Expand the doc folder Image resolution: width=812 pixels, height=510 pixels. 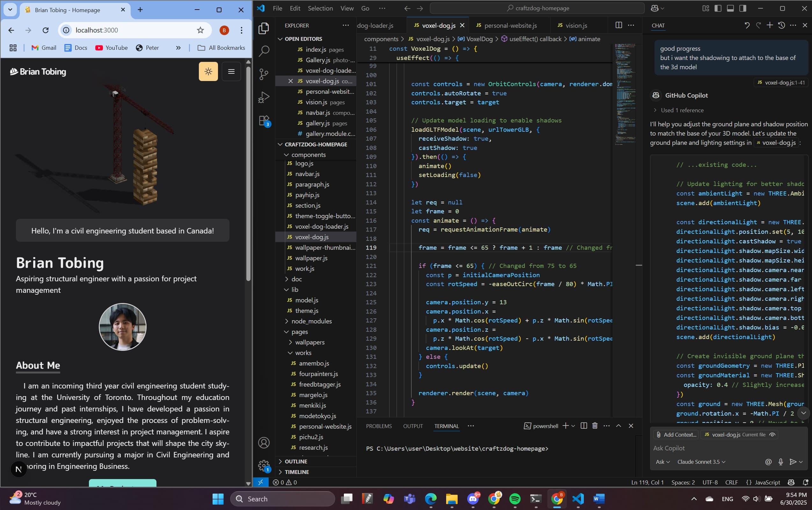[296, 279]
